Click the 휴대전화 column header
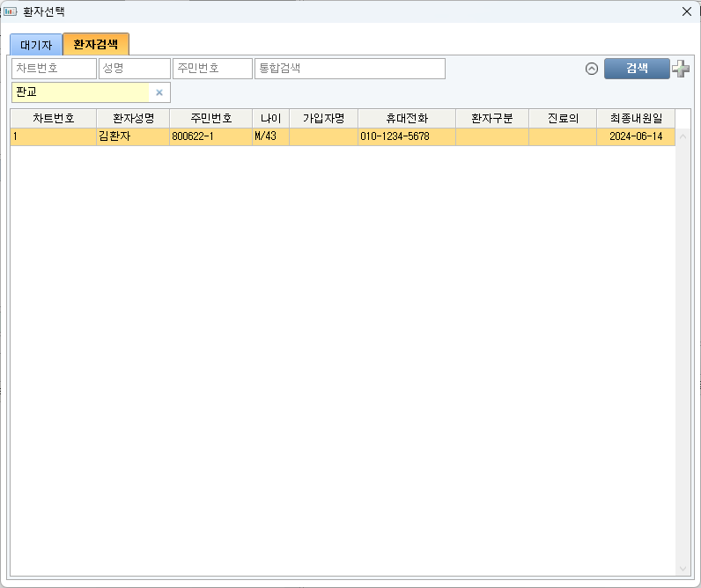Viewport: 701px width, 588px height. click(x=406, y=118)
